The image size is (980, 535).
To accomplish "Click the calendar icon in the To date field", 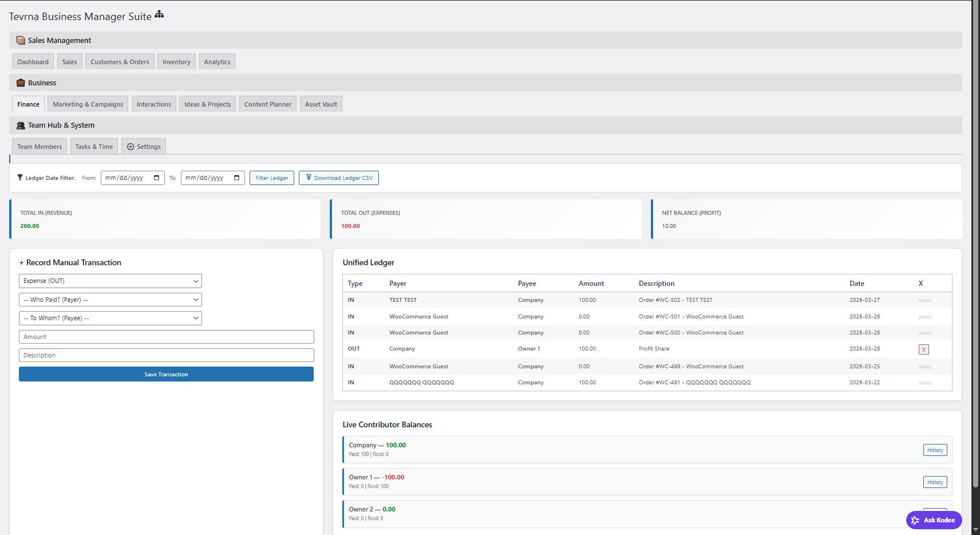I will (236, 178).
